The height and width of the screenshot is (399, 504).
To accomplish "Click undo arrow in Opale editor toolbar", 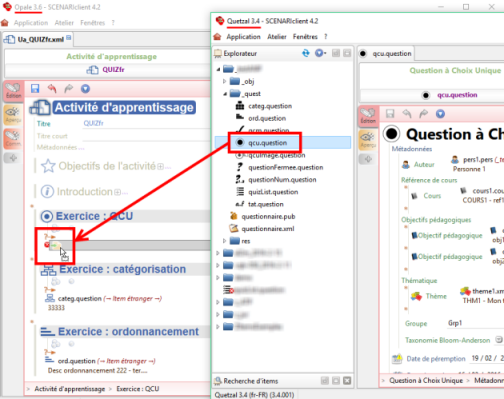I will click(52, 88).
